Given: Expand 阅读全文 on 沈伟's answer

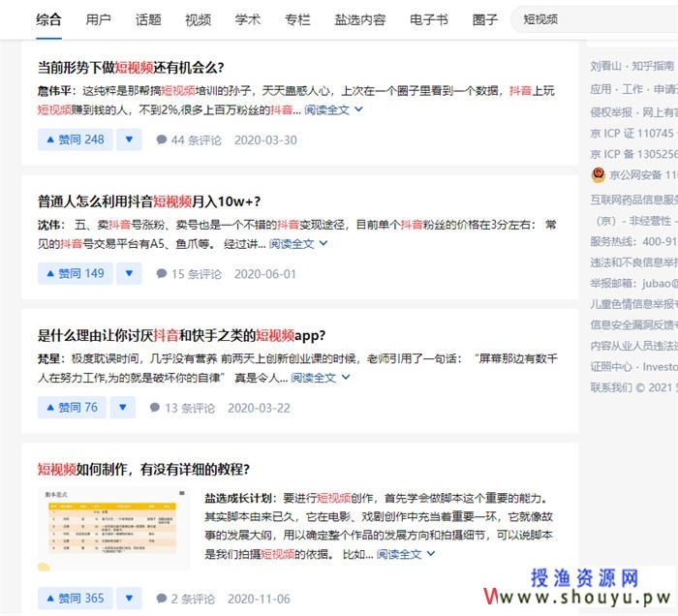Looking at the screenshot, I should (298, 244).
